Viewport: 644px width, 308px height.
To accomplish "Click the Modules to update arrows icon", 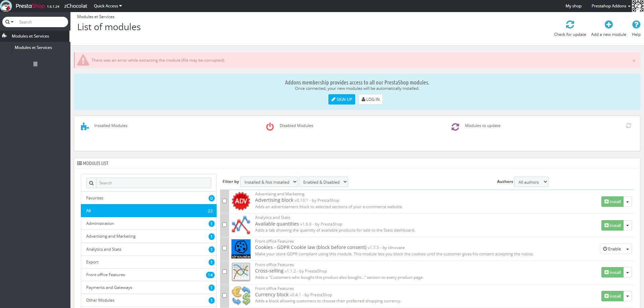I will click(x=455, y=127).
